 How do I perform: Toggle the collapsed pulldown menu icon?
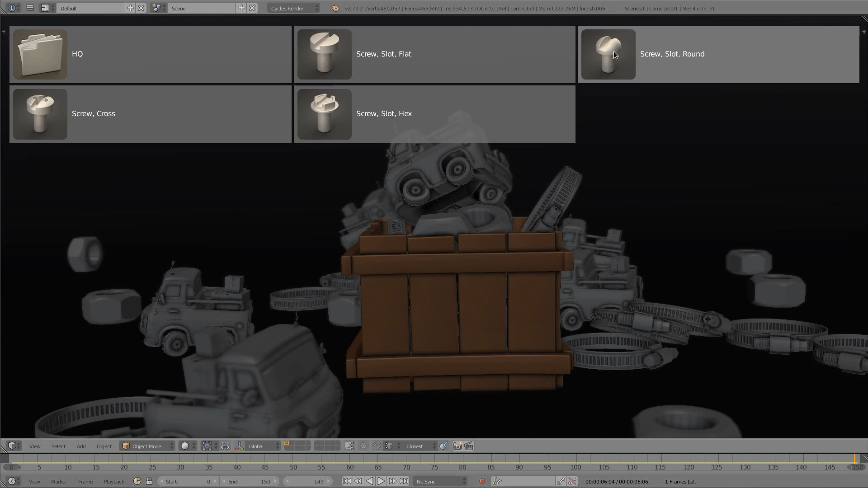click(30, 8)
